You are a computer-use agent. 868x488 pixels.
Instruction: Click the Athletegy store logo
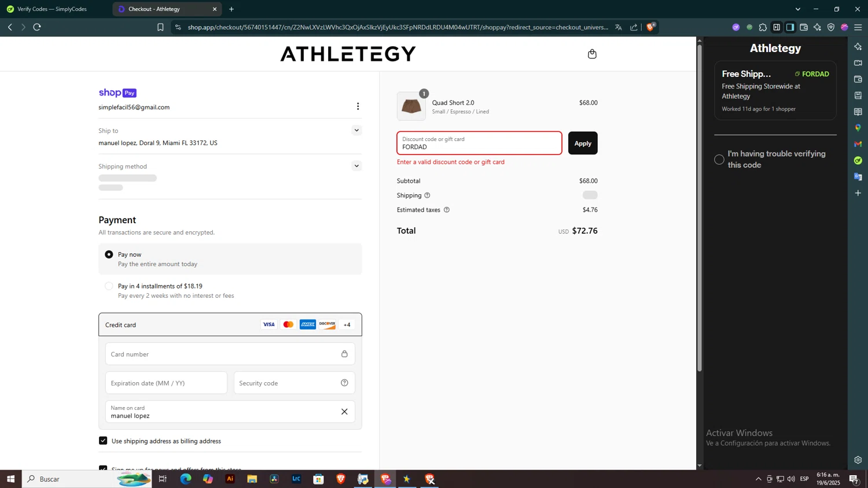tap(348, 54)
